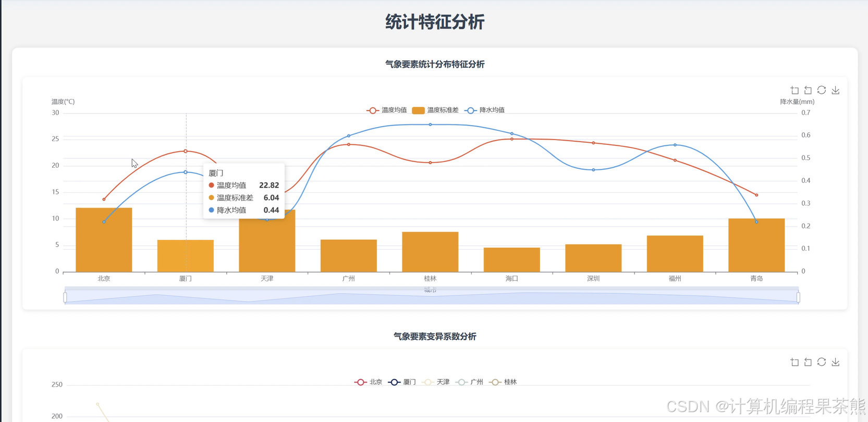Click the 桂林 orange bar

pyautogui.click(x=430, y=252)
